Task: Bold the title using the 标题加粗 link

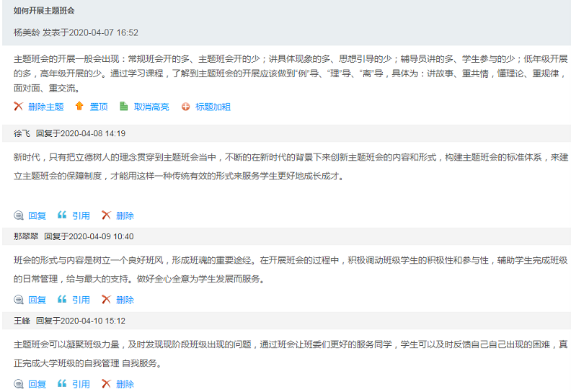Action: [213, 107]
